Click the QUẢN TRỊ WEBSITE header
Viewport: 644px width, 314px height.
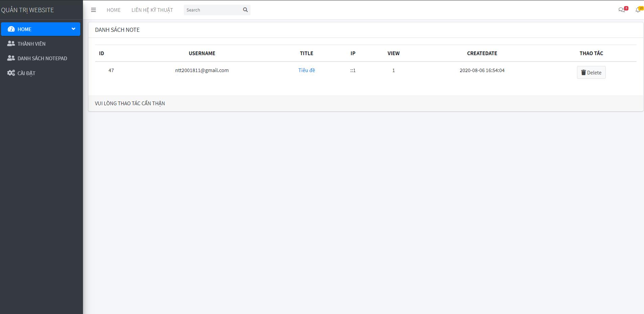[x=27, y=10]
